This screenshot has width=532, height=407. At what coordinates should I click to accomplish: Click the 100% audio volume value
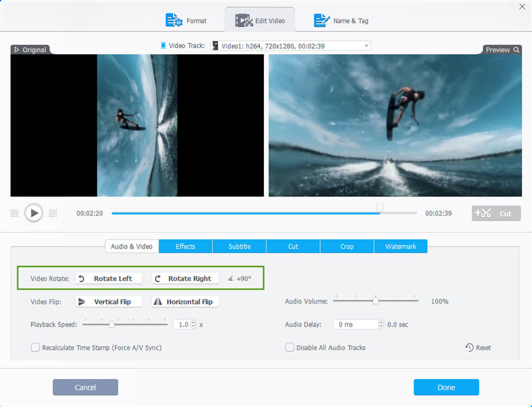click(440, 301)
